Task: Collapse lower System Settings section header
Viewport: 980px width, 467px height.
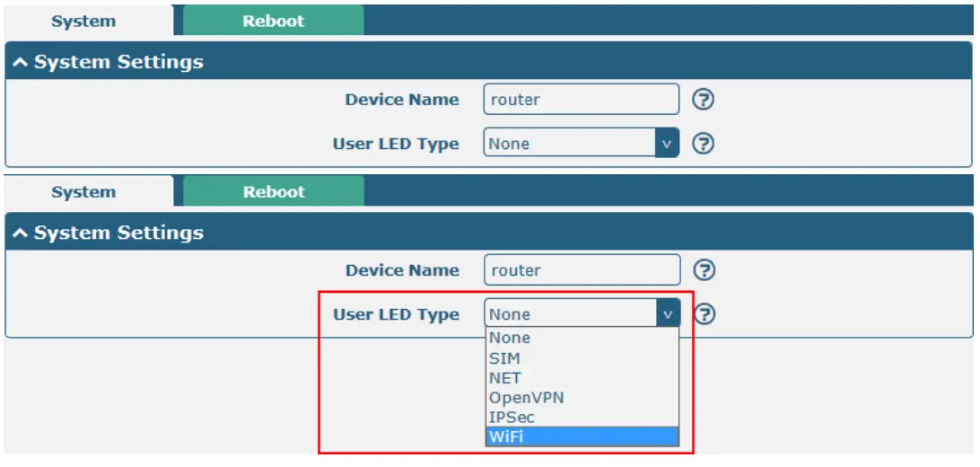Action: click(489, 233)
